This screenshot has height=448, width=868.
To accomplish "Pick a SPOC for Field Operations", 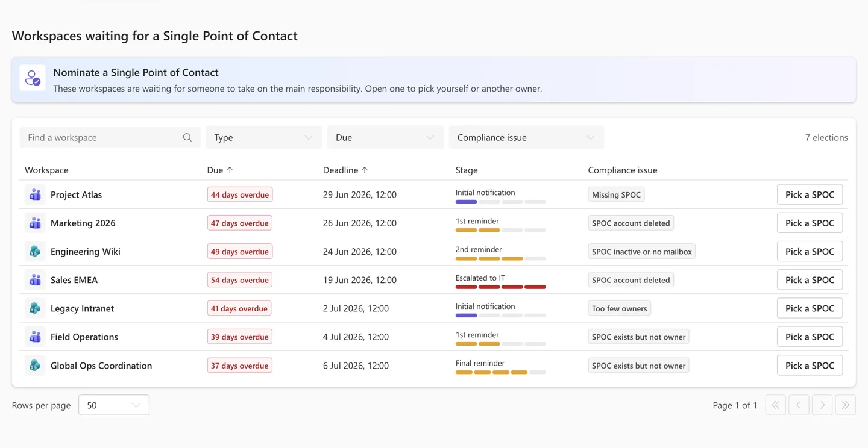I will (x=810, y=337).
